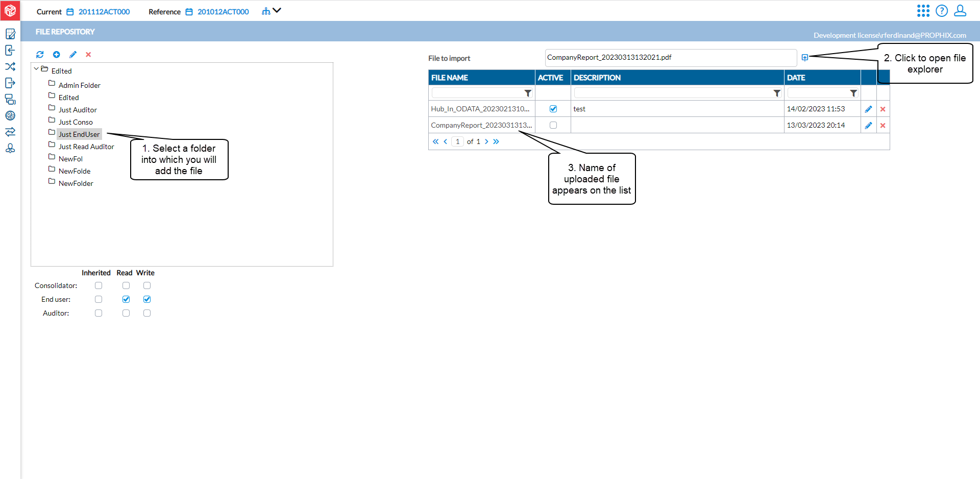
Task: Open the user profile icon
Action: coord(960,11)
